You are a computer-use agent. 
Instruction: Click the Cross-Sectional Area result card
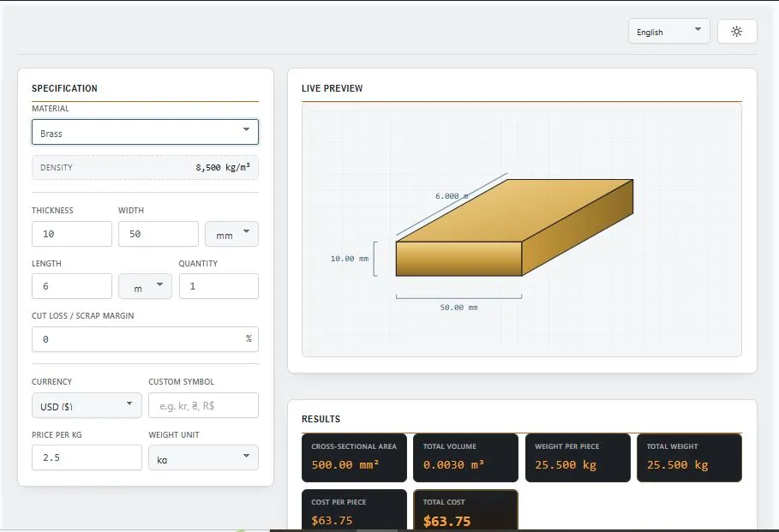(354, 457)
